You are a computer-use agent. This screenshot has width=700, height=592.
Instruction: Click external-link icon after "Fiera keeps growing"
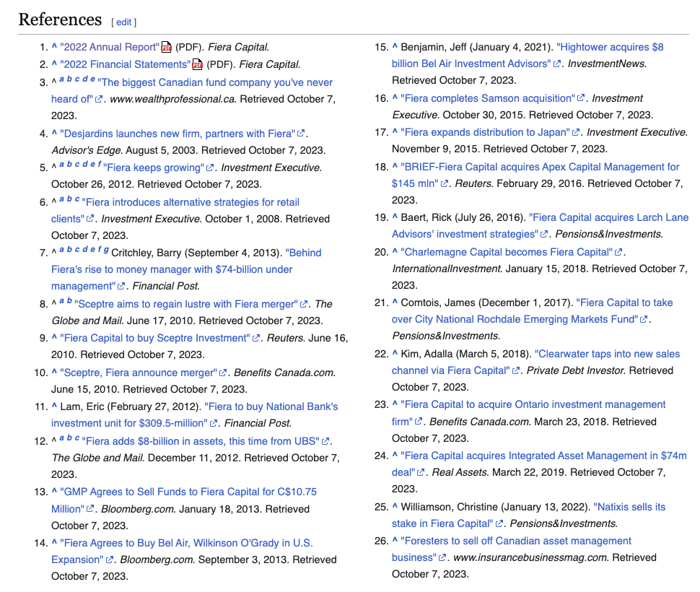pos(210,168)
